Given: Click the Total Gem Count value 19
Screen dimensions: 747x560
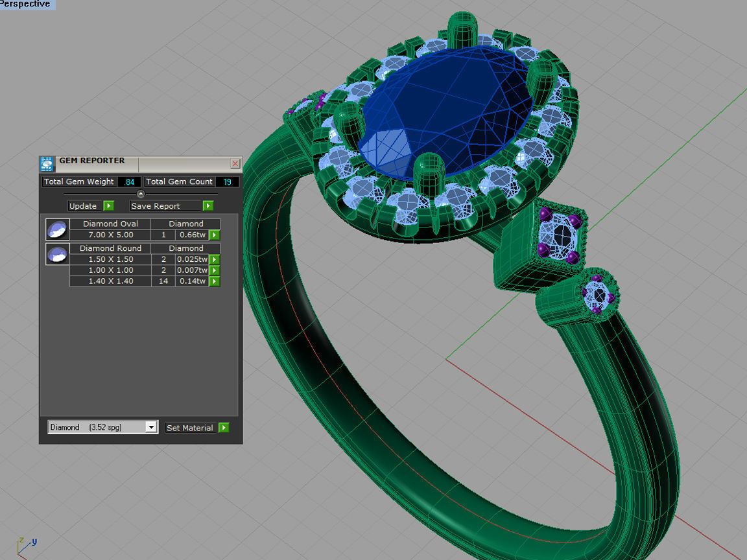Looking at the screenshot, I should tap(227, 181).
